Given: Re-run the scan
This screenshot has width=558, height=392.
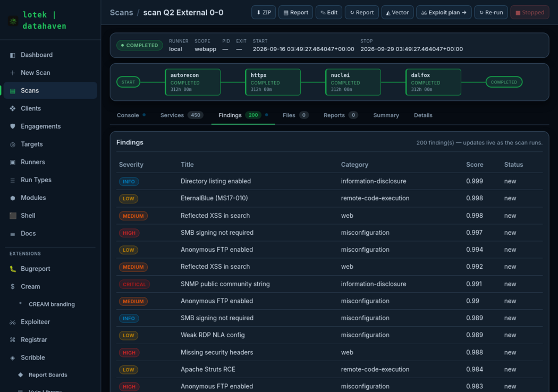Looking at the screenshot, I should [491, 12].
